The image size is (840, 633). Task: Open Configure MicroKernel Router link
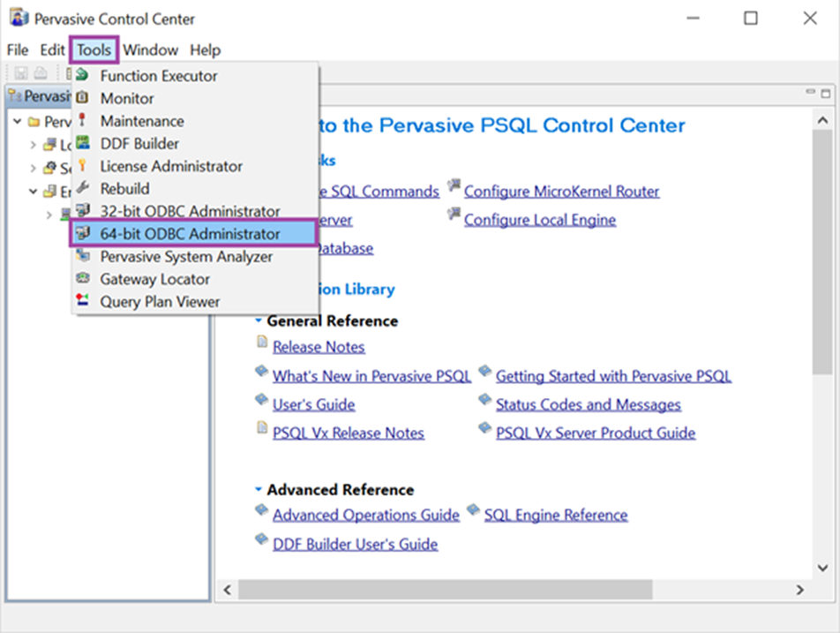click(x=561, y=192)
